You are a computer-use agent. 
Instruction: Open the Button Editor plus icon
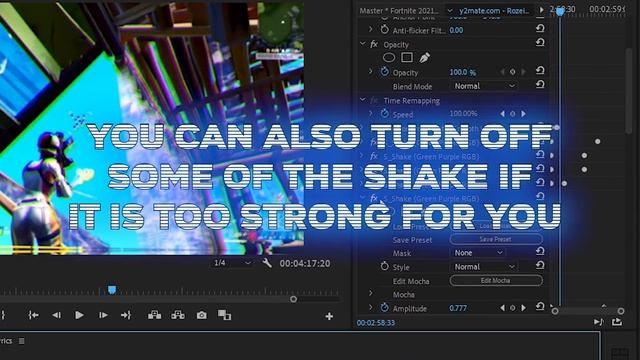329,316
